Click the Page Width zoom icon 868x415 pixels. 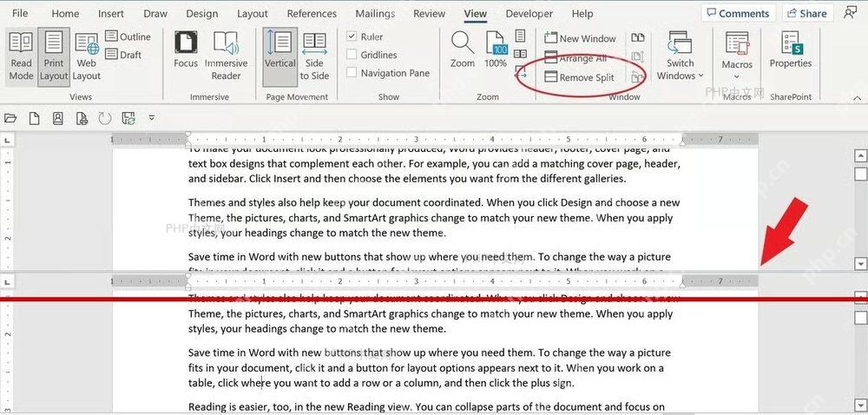tap(520, 71)
